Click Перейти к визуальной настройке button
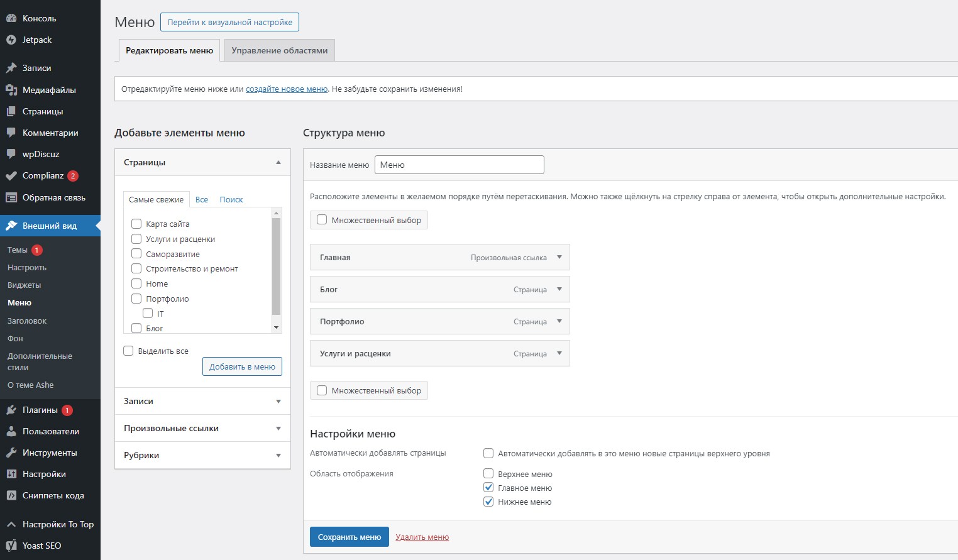The height and width of the screenshot is (560, 958). coord(229,22)
